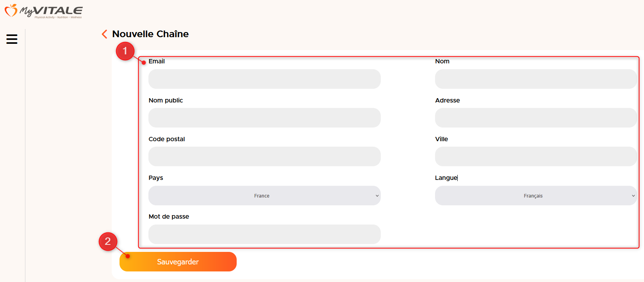Click the Sauvegarder button

(178, 262)
